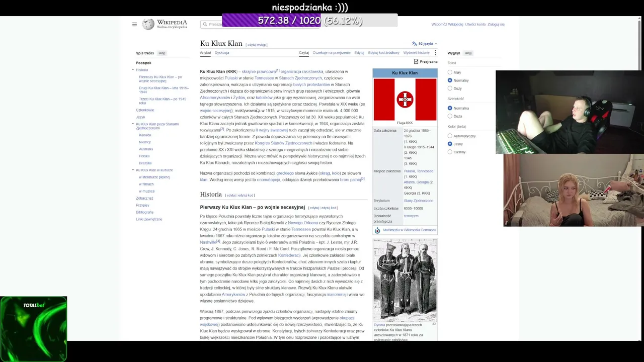Open Edytuj kod źródłowy tab

click(383, 53)
